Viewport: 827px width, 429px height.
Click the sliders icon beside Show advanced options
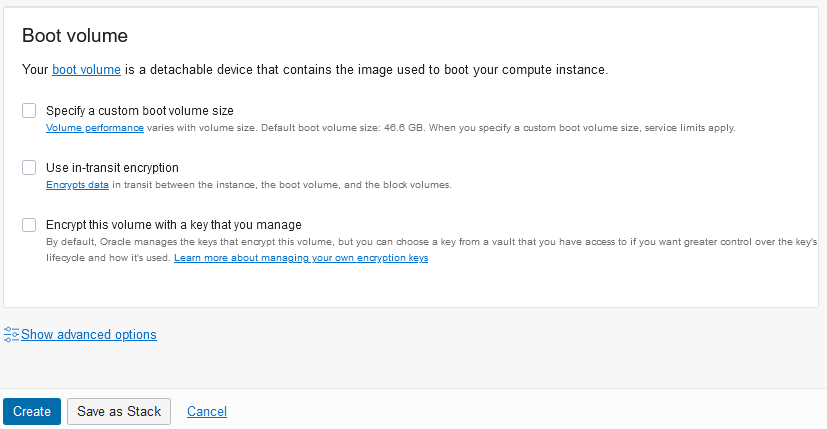[x=11, y=335]
